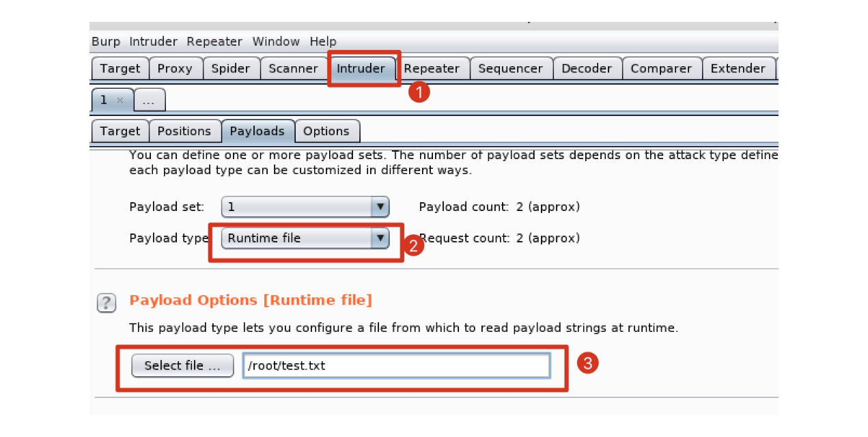This screenshot has height=437, width=868.
Task: Switch to the Comparer tab
Action: 661,68
